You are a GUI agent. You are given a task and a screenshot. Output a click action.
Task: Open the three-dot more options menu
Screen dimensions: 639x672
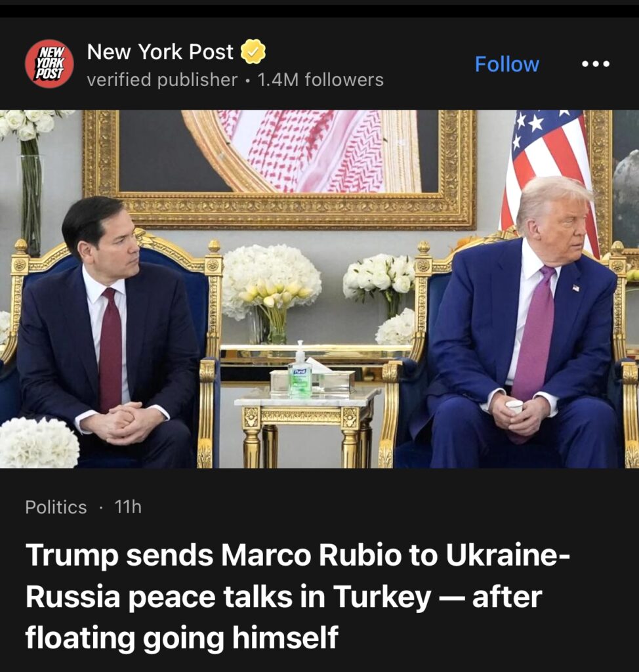[x=596, y=64]
